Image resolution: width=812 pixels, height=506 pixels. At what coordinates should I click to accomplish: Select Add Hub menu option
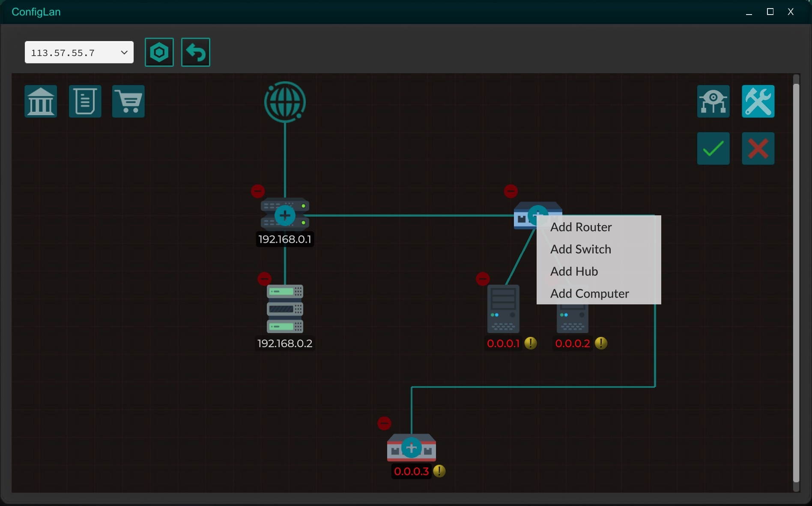click(574, 271)
